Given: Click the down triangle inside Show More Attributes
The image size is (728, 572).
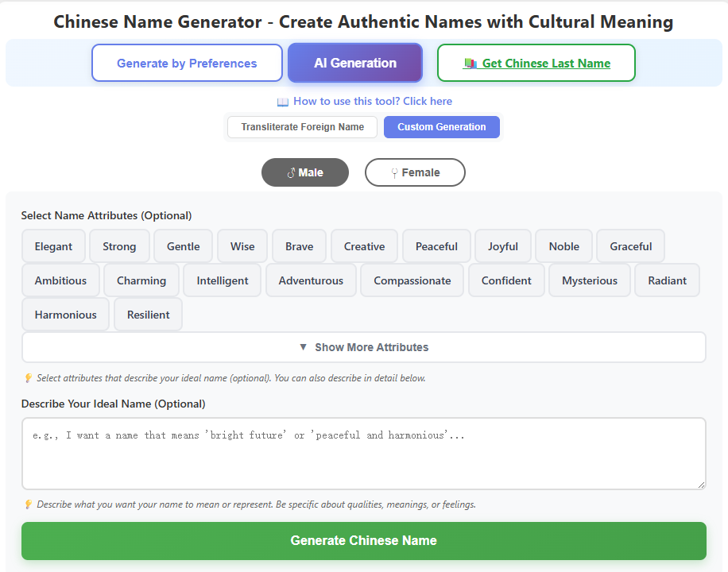Looking at the screenshot, I should tap(303, 347).
